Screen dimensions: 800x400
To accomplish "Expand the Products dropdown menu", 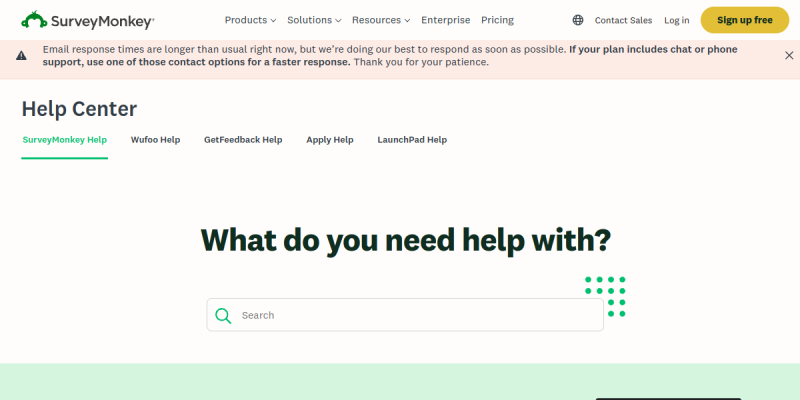I will click(x=251, y=20).
